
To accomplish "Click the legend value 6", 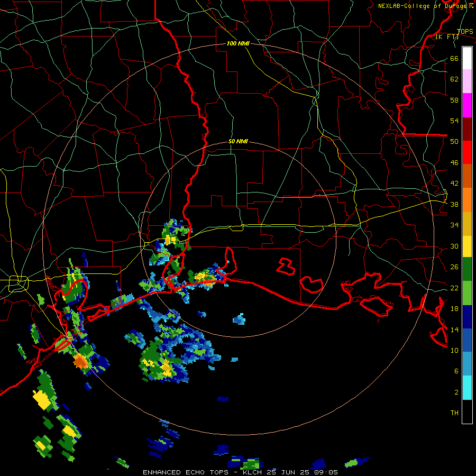I will (456, 371).
